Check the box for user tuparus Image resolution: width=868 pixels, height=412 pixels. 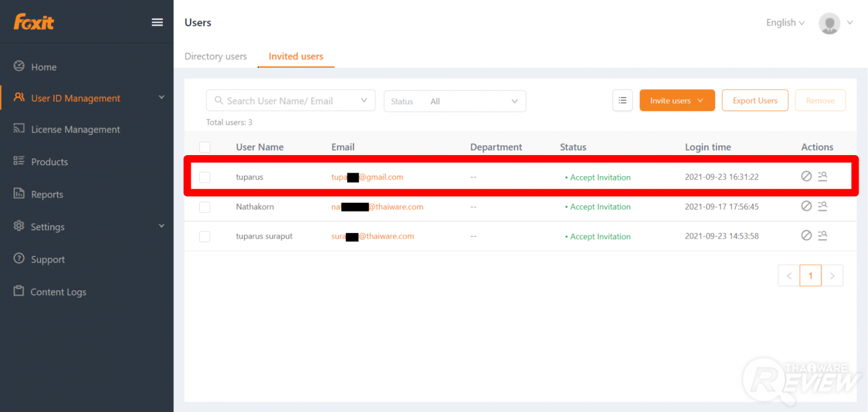tap(205, 177)
